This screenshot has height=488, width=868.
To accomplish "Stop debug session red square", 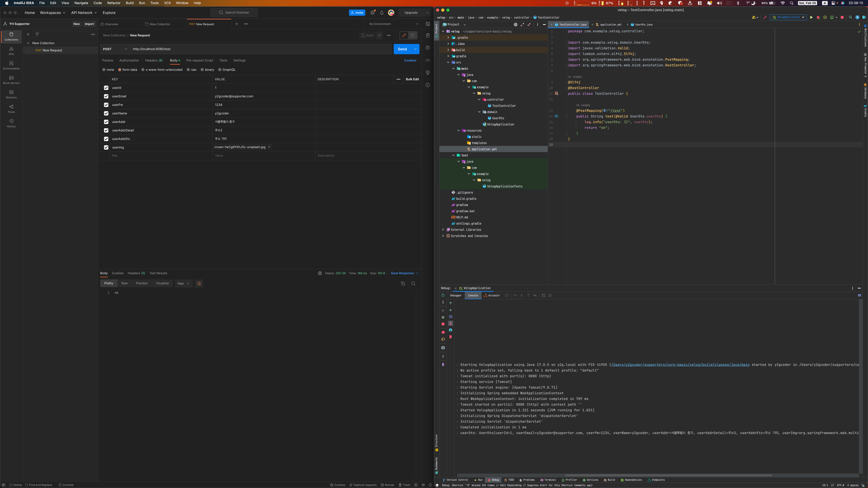I will click(443, 324).
